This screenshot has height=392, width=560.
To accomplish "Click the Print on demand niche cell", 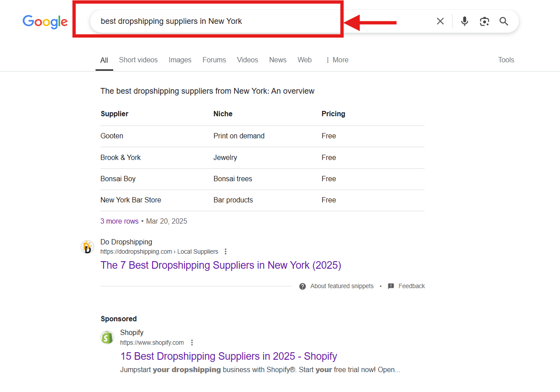I will [239, 136].
